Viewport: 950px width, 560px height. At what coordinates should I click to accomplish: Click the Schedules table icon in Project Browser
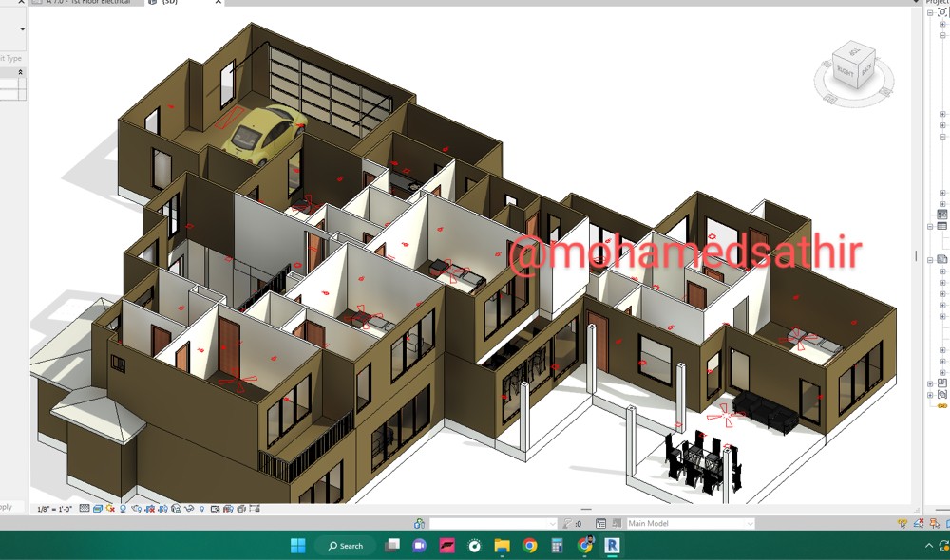942,225
